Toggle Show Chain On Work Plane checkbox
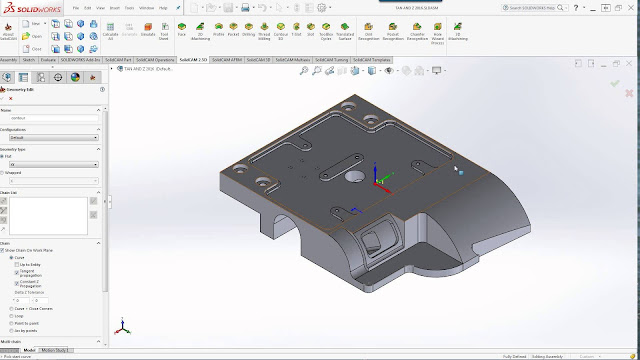Viewport: 640px width, 360px height. tap(2, 250)
